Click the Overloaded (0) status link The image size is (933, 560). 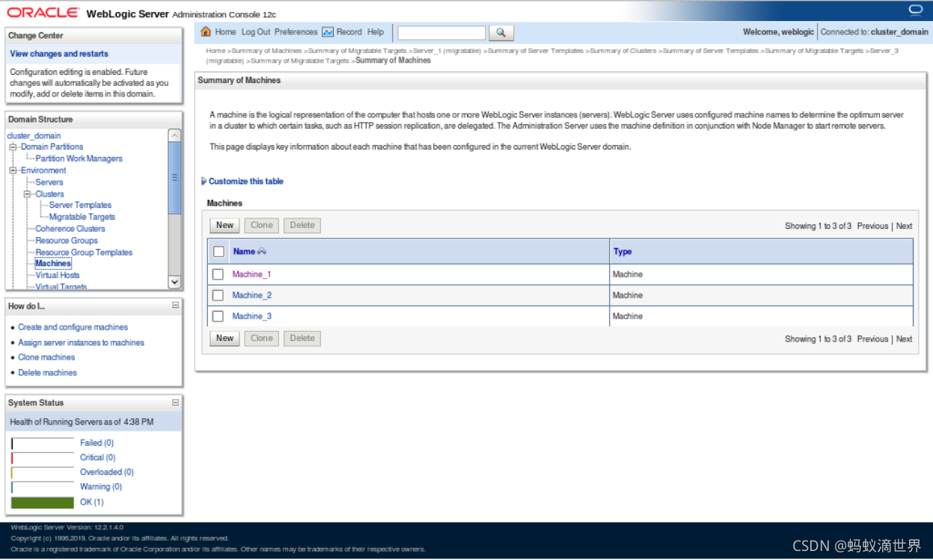coord(107,472)
